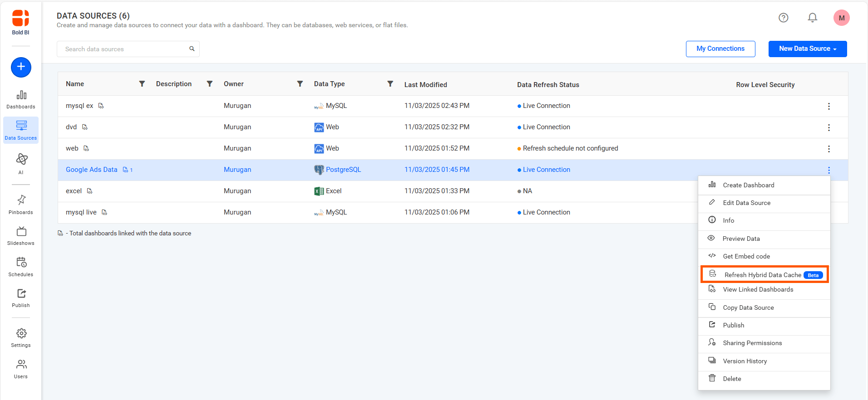Image resolution: width=868 pixels, height=400 pixels.
Task: Expand the New Data Source dropdown
Action: (808, 49)
